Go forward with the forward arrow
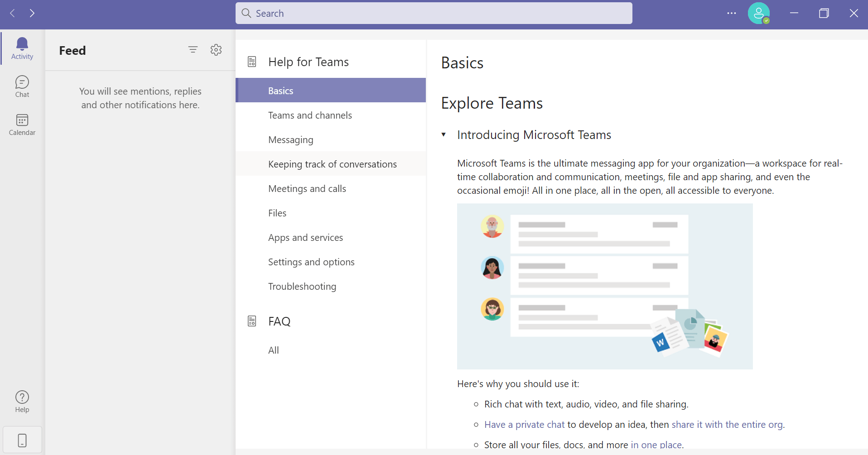Screen dimensions: 868x455 32,13
